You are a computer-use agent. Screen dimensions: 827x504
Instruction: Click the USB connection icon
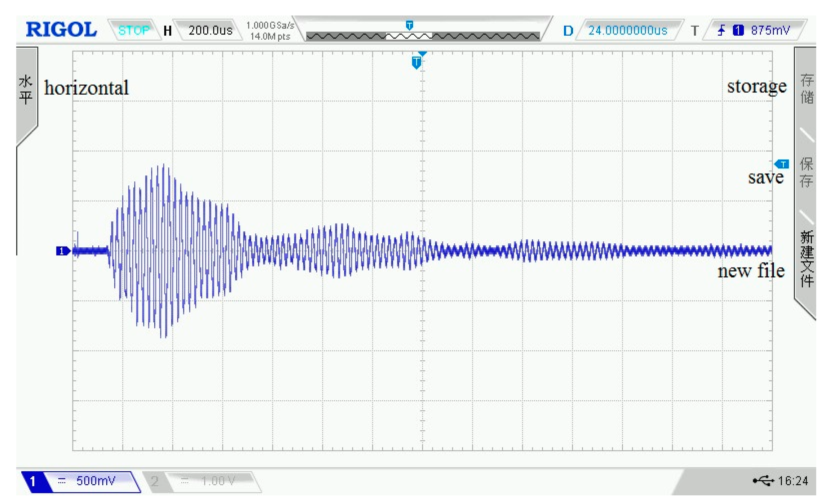(763, 480)
